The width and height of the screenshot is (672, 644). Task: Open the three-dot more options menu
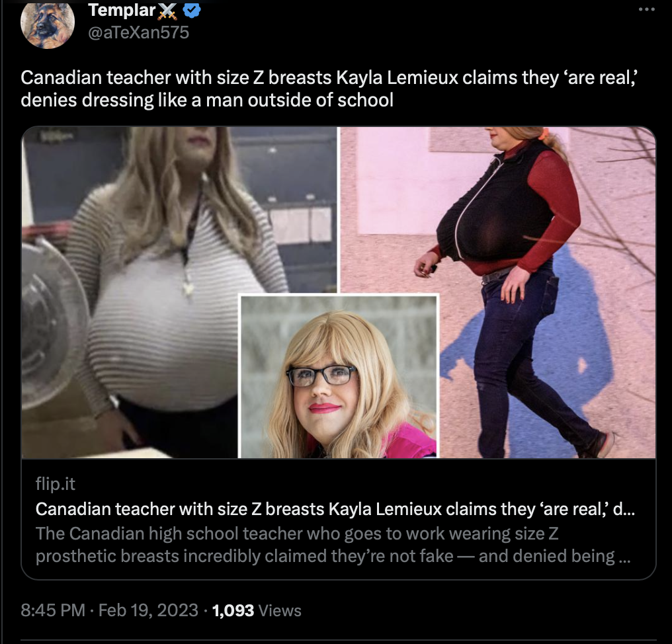646,9
